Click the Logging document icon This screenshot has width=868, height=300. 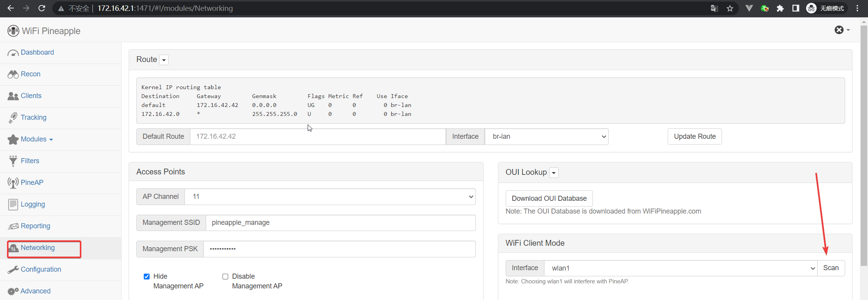[13, 204]
